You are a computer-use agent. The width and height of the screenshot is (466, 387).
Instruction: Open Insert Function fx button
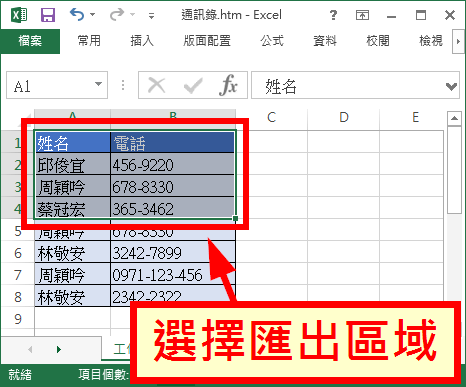(x=228, y=85)
